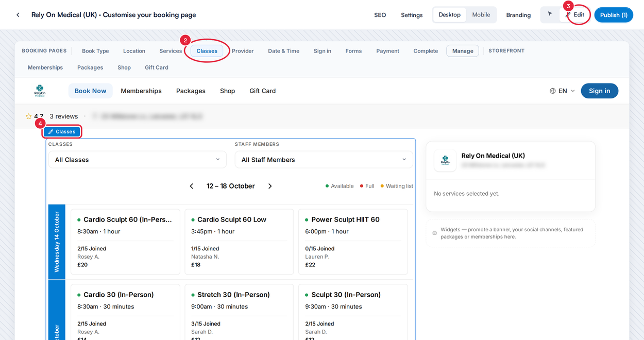Open the Payment page tab
This screenshot has height=340, width=644.
(387, 51)
